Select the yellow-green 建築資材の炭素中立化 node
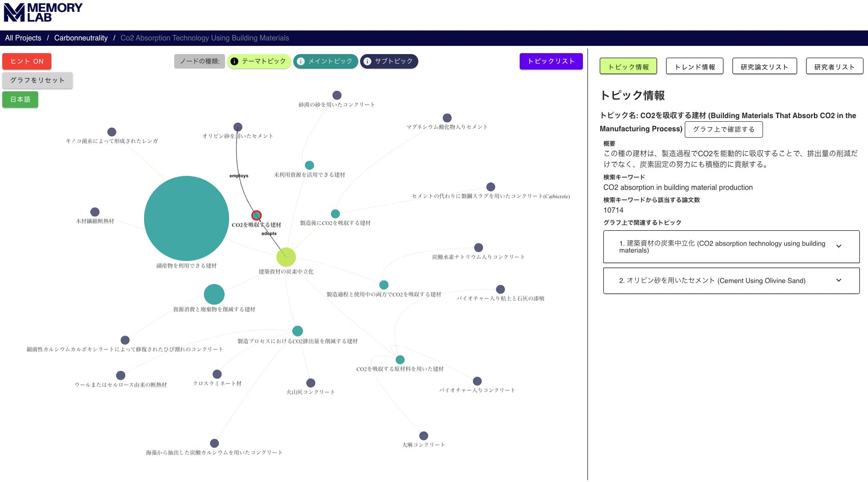Image resolution: width=868 pixels, height=482 pixels. pyautogui.click(x=286, y=257)
